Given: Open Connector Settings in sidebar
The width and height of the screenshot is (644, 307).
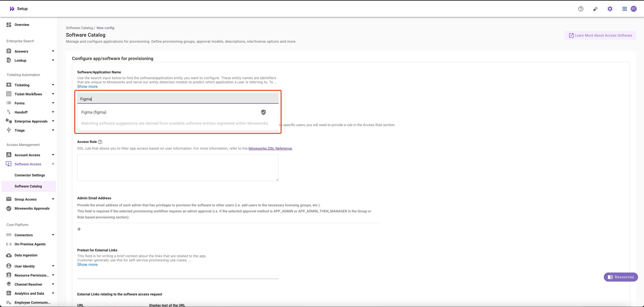Looking at the screenshot, I should click(30, 175).
